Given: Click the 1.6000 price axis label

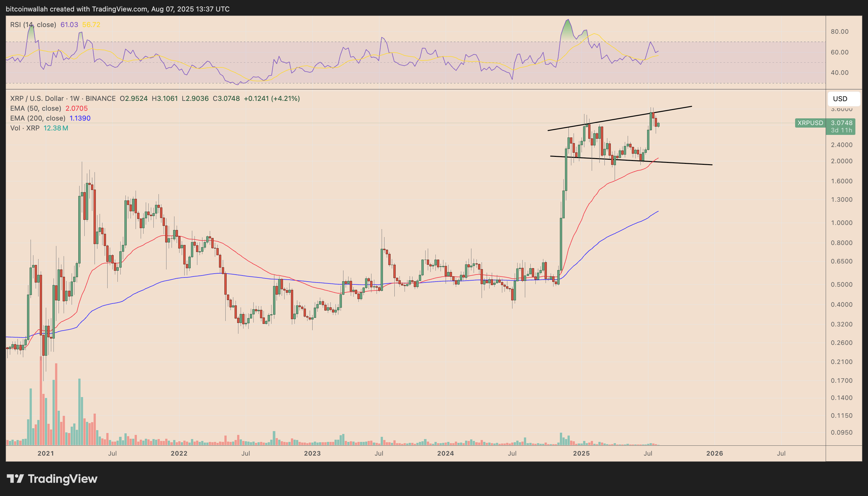Looking at the screenshot, I should pos(841,181).
